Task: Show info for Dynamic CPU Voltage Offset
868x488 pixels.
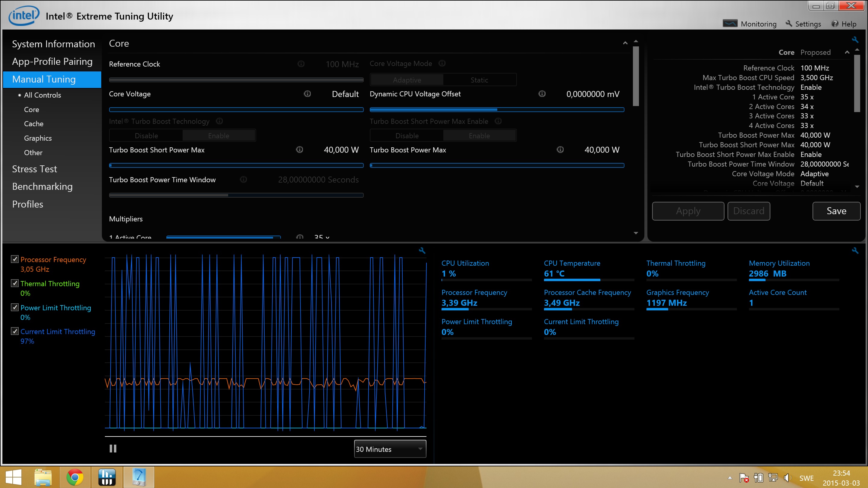Action: pos(542,94)
